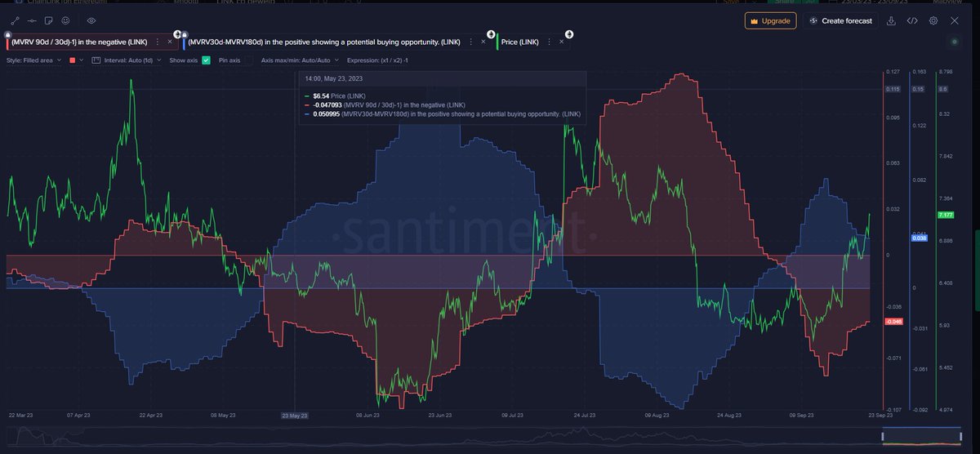The width and height of the screenshot is (980, 454).
Task: Click the chart navigator range slider
Action: coord(921,438)
